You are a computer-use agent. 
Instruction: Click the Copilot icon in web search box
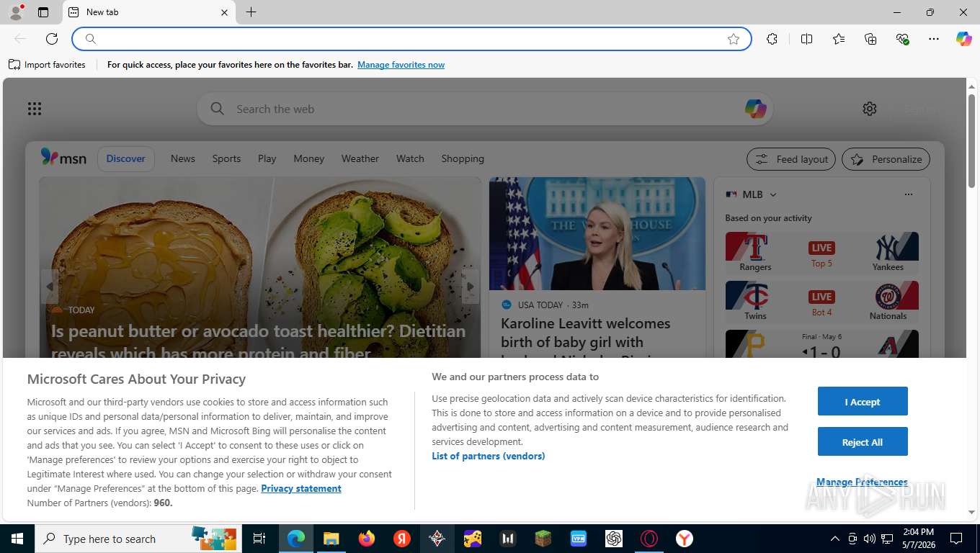tap(755, 109)
